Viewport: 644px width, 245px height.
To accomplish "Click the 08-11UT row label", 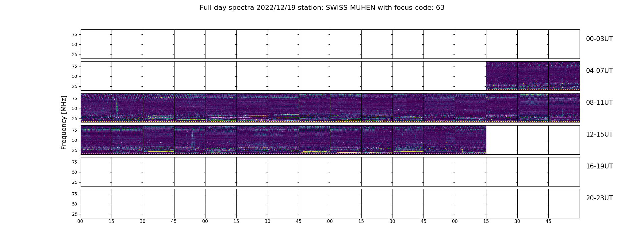I will pyautogui.click(x=599, y=103).
